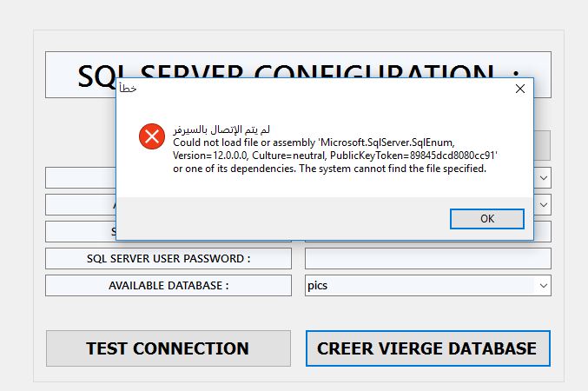Click the AVAILABLE DATABASE label
This screenshot has width=588, height=391.
168,285
